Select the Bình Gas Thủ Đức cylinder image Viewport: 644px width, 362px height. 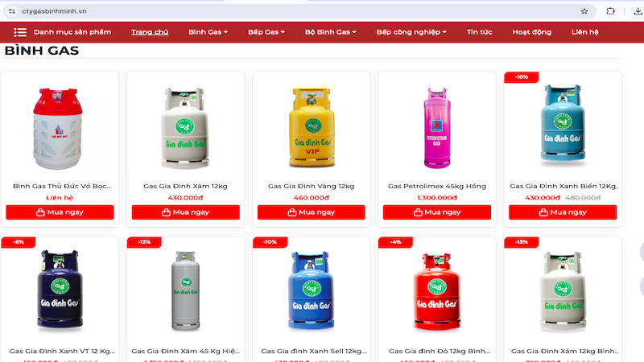pyautogui.click(x=58, y=128)
